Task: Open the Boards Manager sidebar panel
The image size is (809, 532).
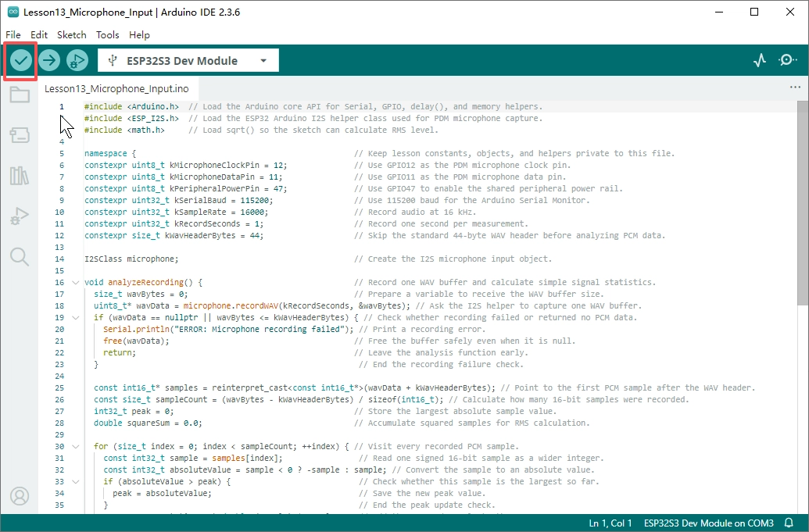Action: (x=20, y=135)
